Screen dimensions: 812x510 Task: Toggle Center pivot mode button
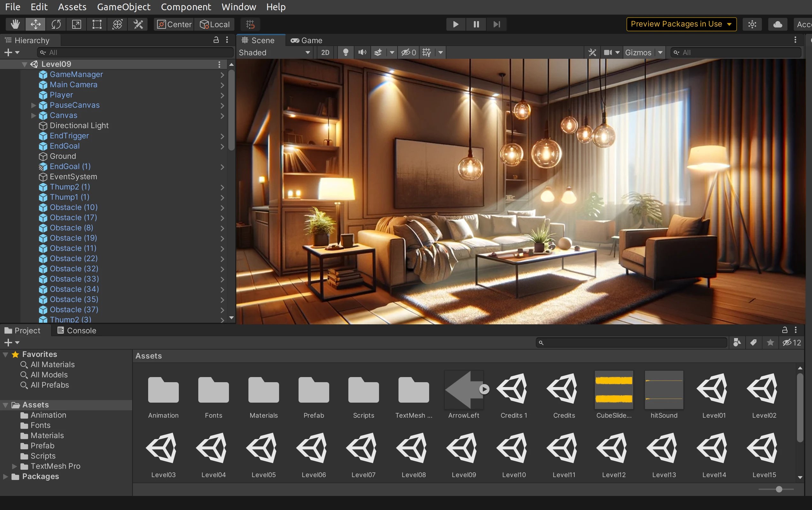click(174, 24)
